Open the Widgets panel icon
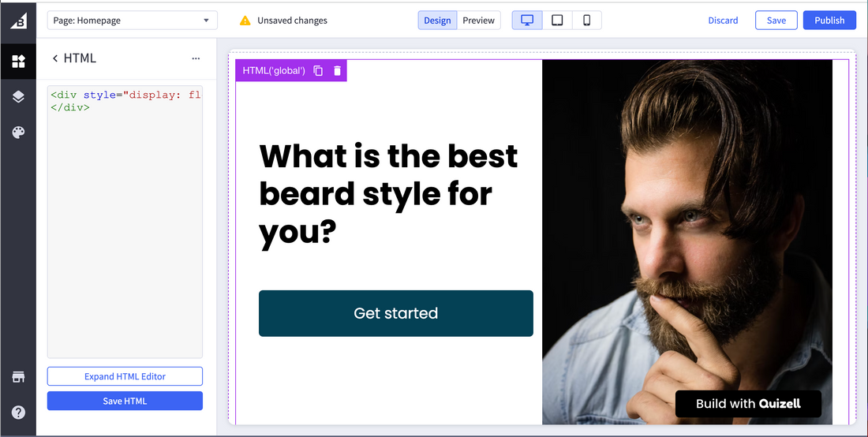The width and height of the screenshot is (868, 437). 18,61
